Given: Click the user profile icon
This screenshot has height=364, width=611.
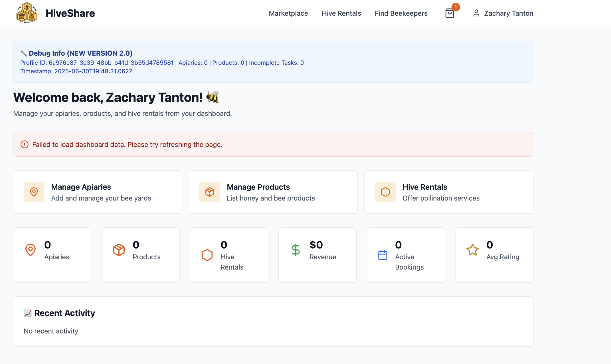Looking at the screenshot, I should pos(476,13).
